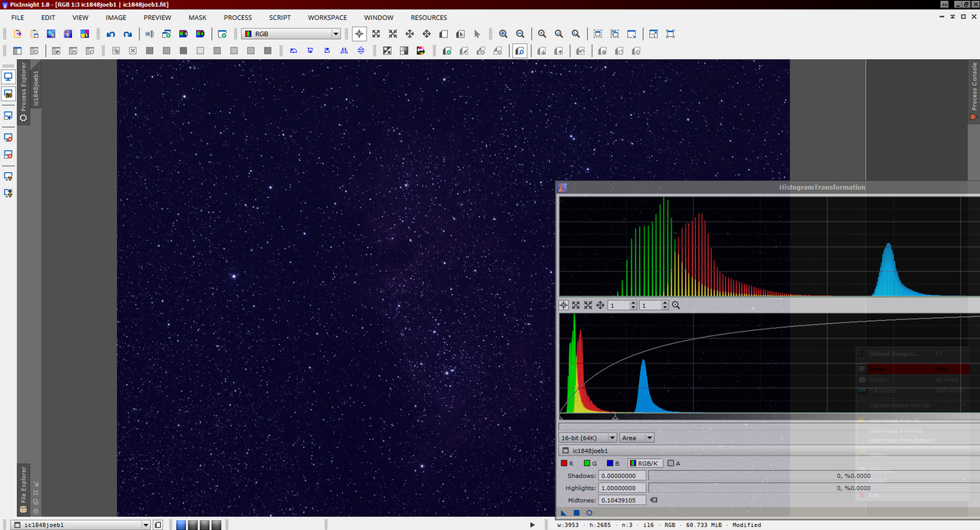Image resolution: width=980 pixels, height=530 pixels.
Task: Click the blue square apply icon
Action: pos(577,513)
